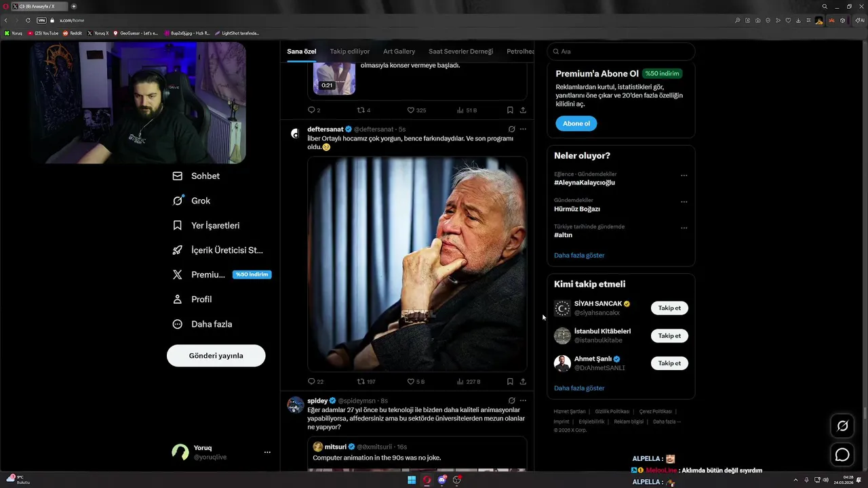The image size is (868, 488).
Task: Follow İstanbul Kitâbeleri account
Action: 669,336
